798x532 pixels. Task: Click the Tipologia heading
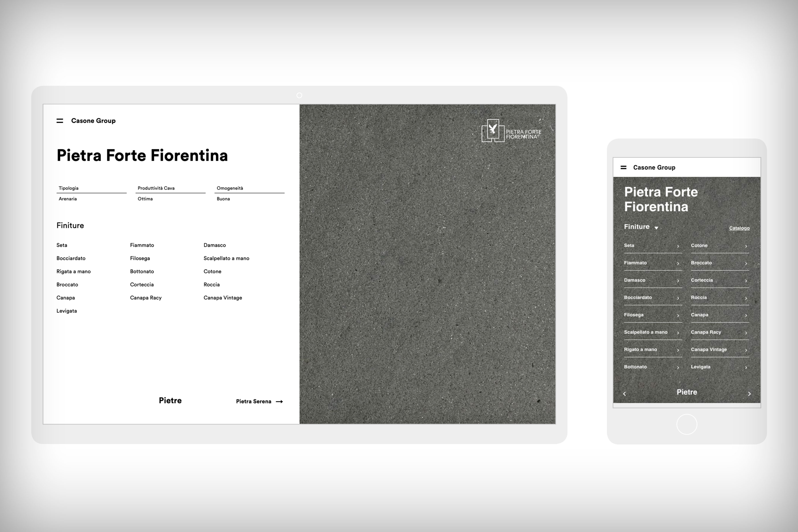(x=68, y=188)
